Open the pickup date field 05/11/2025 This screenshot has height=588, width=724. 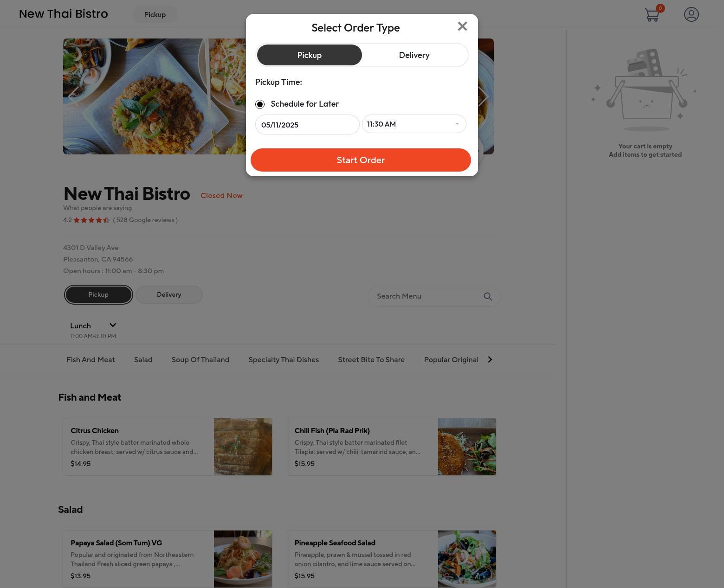click(x=307, y=125)
